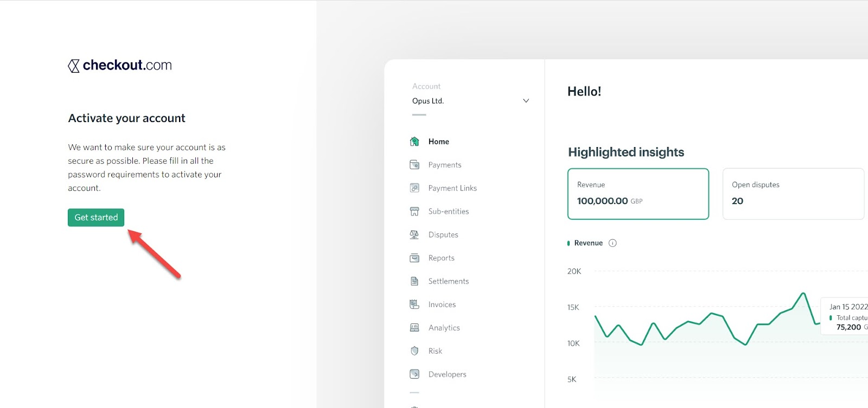Click the Account label above Opus Ltd.

[426, 86]
